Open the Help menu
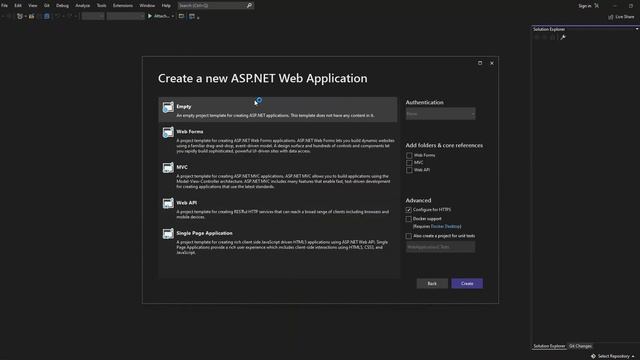Viewport: 640px width, 360px height. (x=166, y=6)
